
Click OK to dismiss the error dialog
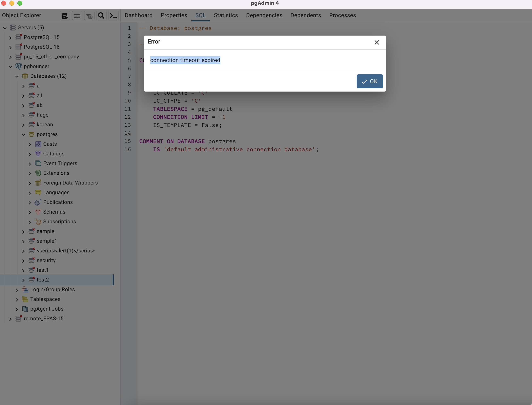tap(369, 81)
